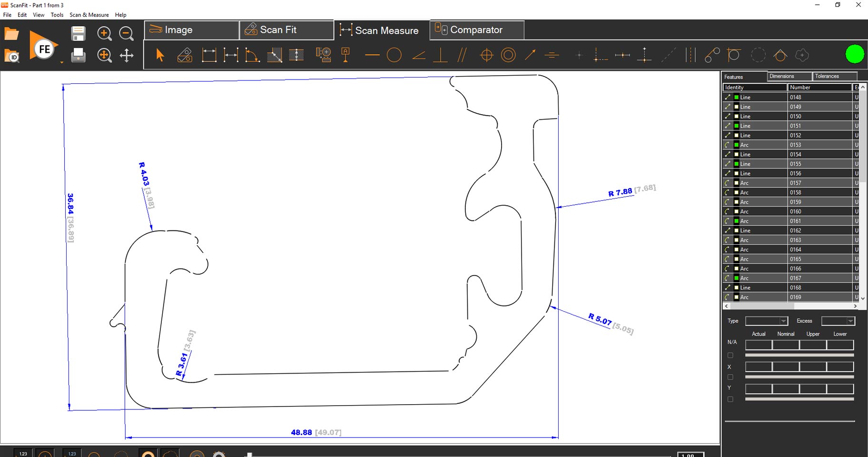Click the green status indicator circle
868x457 pixels.
click(855, 54)
